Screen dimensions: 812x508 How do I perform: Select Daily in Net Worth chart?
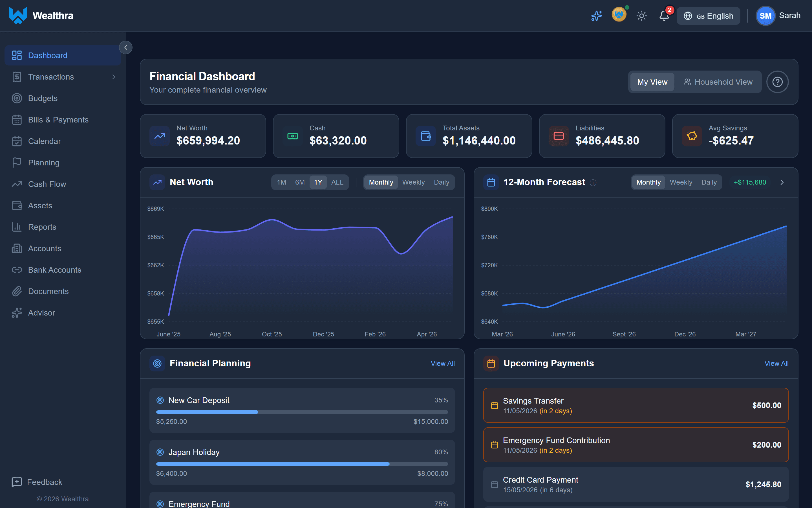tap(441, 182)
